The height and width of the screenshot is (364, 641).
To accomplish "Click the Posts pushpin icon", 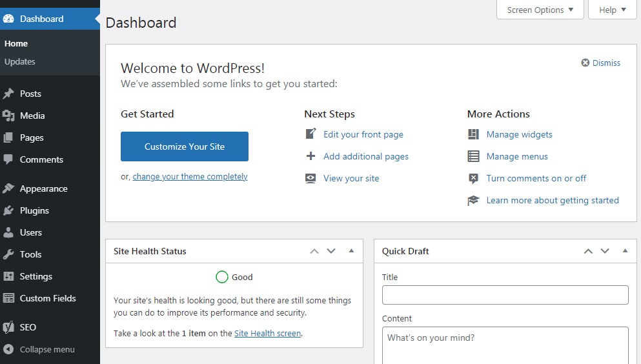I will pyautogui.click(x=8, y=94).
